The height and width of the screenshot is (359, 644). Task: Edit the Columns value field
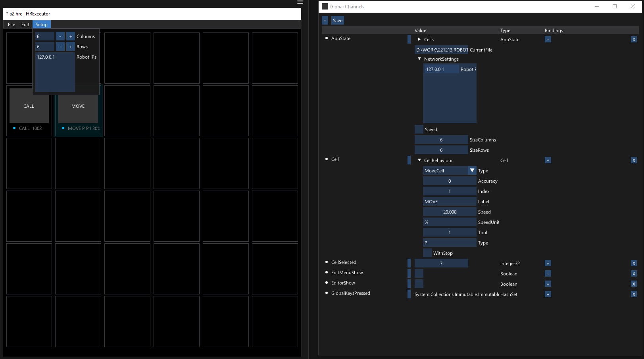[x=45, y=36]
